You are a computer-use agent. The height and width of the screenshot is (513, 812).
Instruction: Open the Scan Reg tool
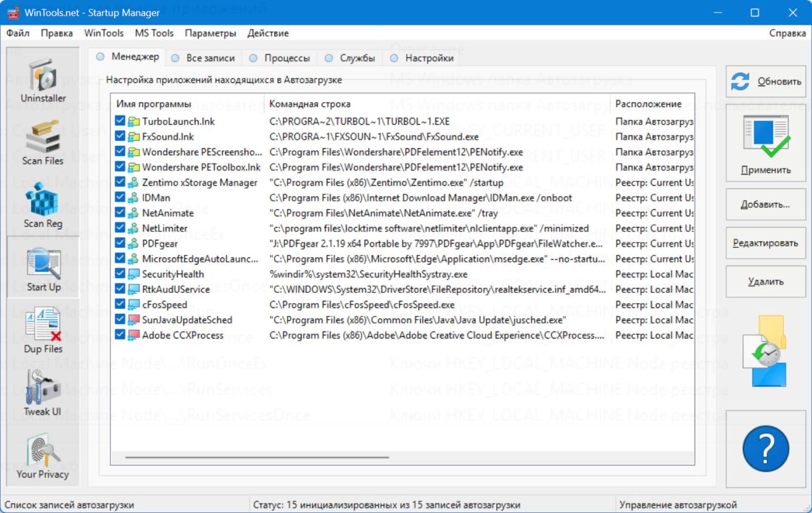43,204
